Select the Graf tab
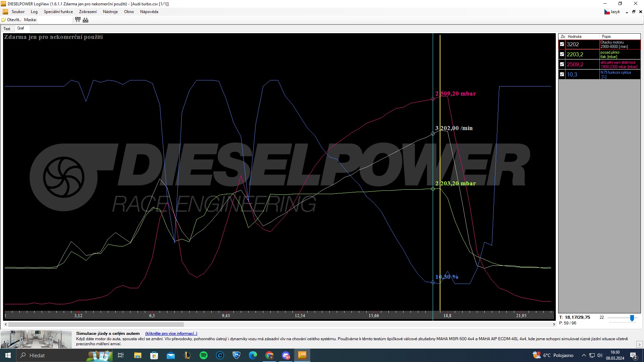 tap(21, 28)
